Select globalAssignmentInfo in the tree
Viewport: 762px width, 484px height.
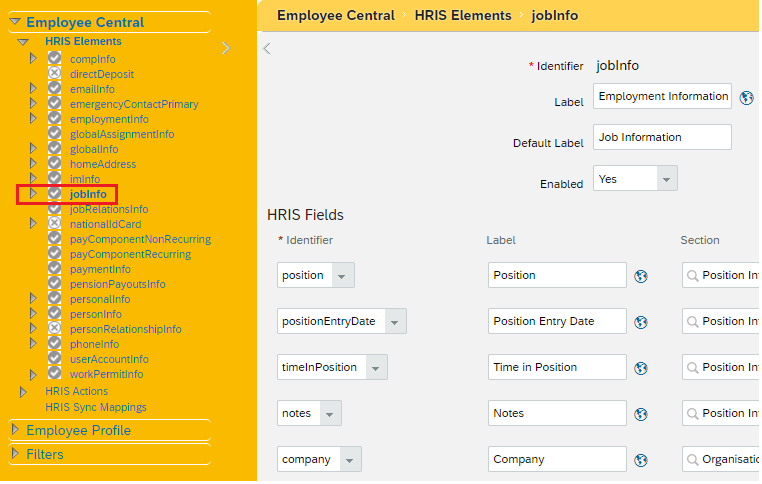pos(122,134)
